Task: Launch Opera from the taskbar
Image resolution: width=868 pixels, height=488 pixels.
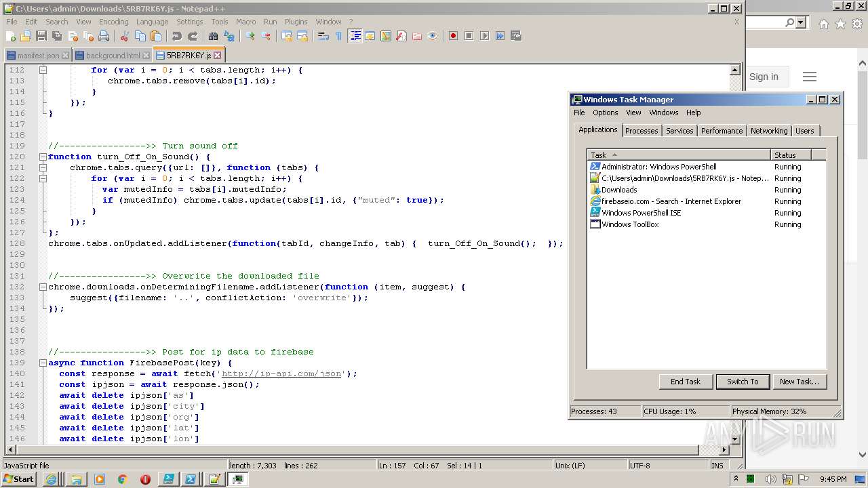Action: (x=145, y=479)
